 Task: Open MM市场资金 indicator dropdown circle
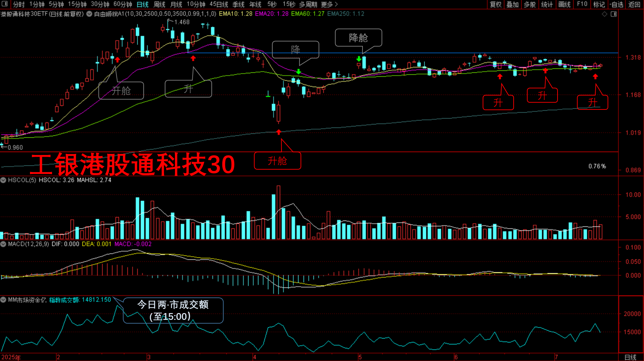click(x=3, y=299)
